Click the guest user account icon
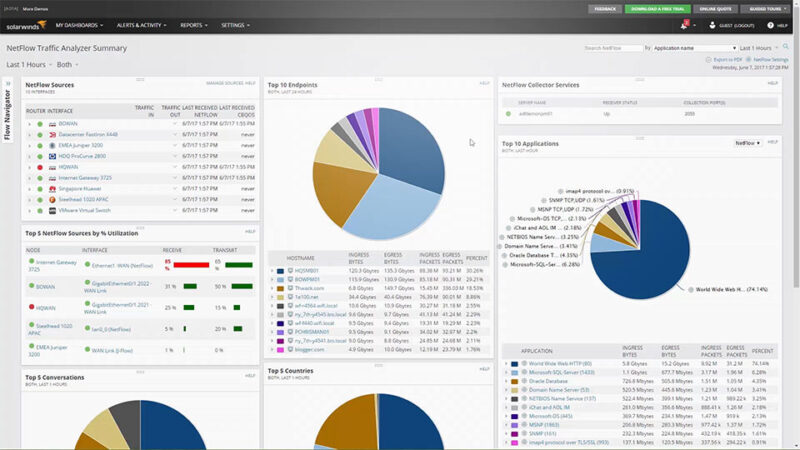Viewport: 800px width, 450px height. pos(712,24)
